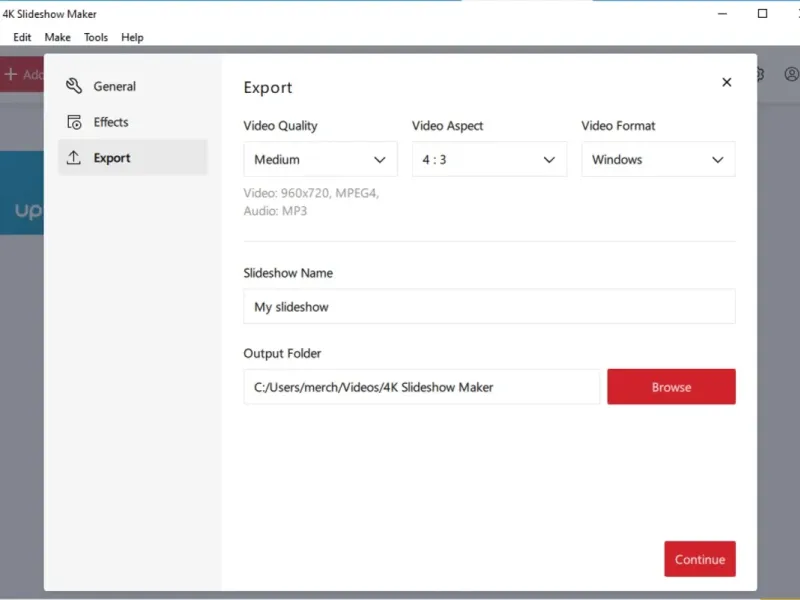Click the user account icon

click(x=792, y=74)
